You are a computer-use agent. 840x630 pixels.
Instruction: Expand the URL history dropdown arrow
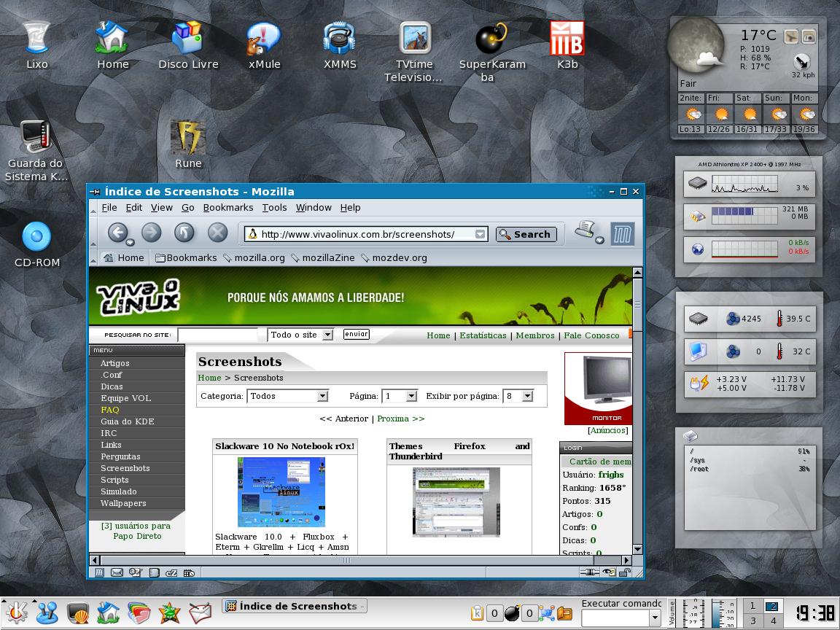pos(480,234)
